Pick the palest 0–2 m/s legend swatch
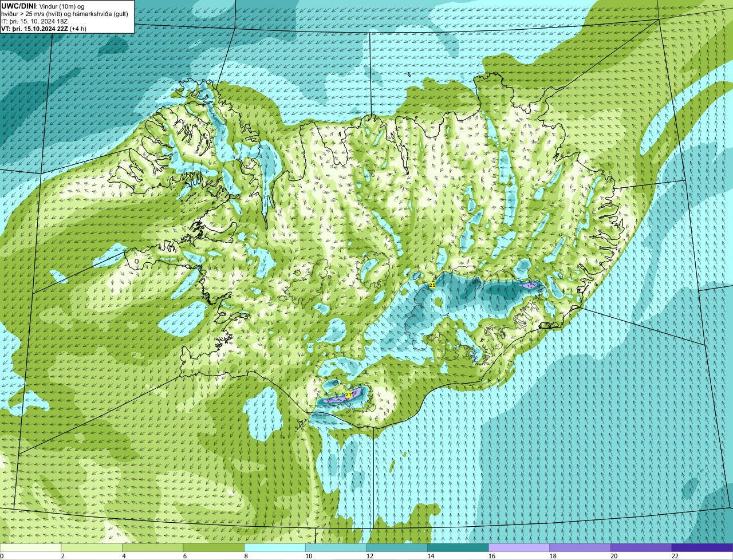This screenshot has height=560, width=733. tap(30, 547)
